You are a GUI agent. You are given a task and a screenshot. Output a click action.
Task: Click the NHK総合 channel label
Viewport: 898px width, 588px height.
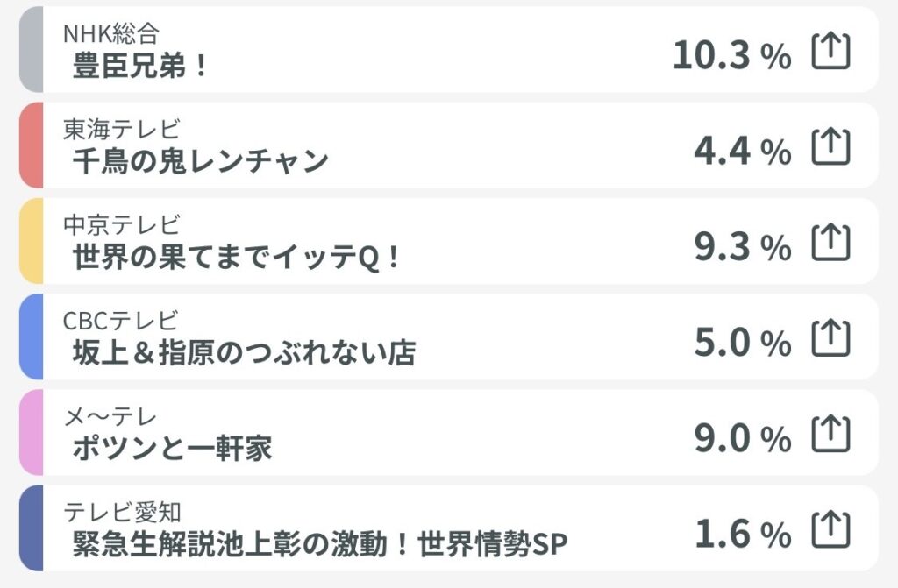point(111,34)
